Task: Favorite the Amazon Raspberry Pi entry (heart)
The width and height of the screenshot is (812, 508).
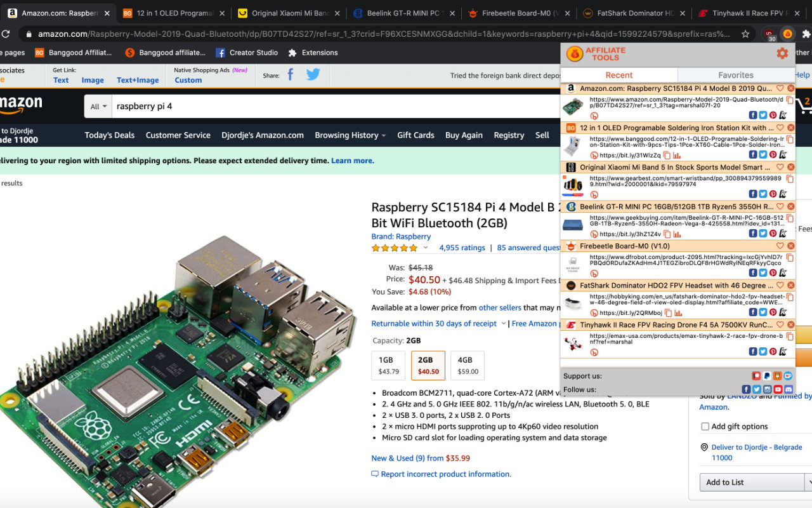Action: point(780,88)
